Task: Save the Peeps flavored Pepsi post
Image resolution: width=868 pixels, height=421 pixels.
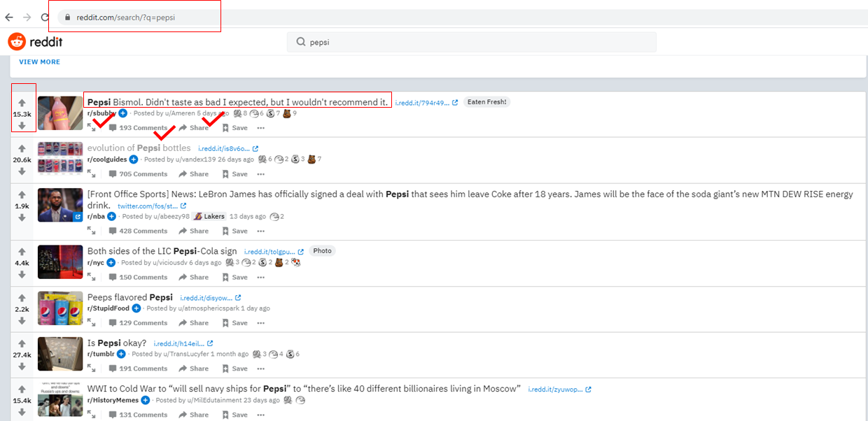Action: coord(234,323)
